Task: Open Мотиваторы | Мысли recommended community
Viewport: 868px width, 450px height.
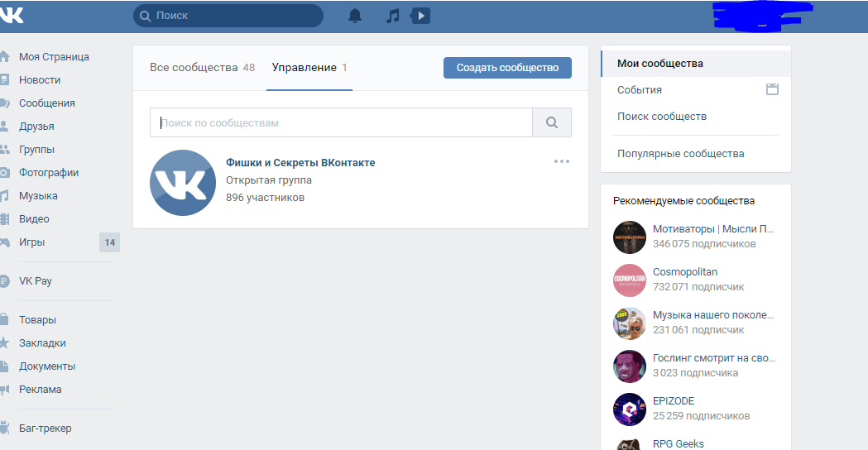Action: [713, 229]
